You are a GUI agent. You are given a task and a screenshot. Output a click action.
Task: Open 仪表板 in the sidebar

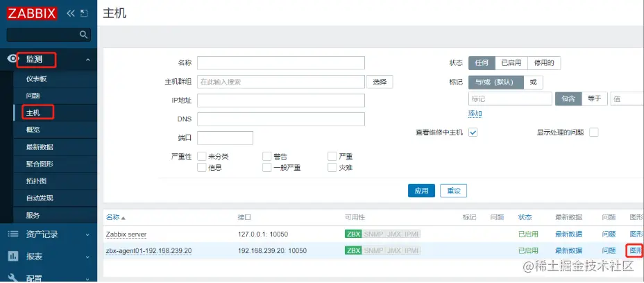(37, 79)
